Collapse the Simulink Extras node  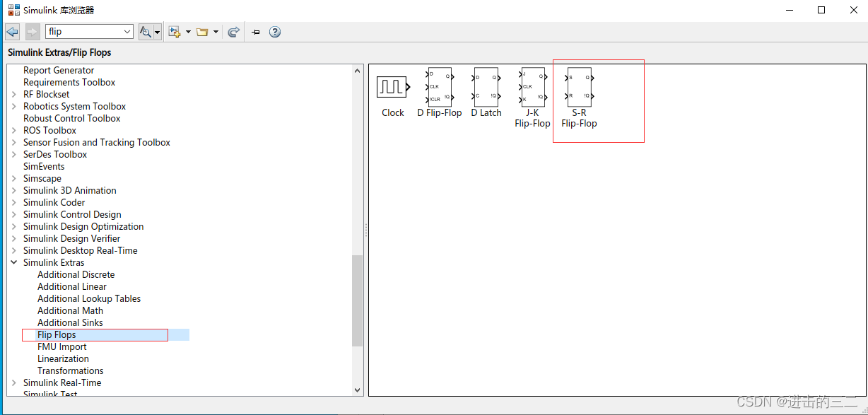click(14, 262)
